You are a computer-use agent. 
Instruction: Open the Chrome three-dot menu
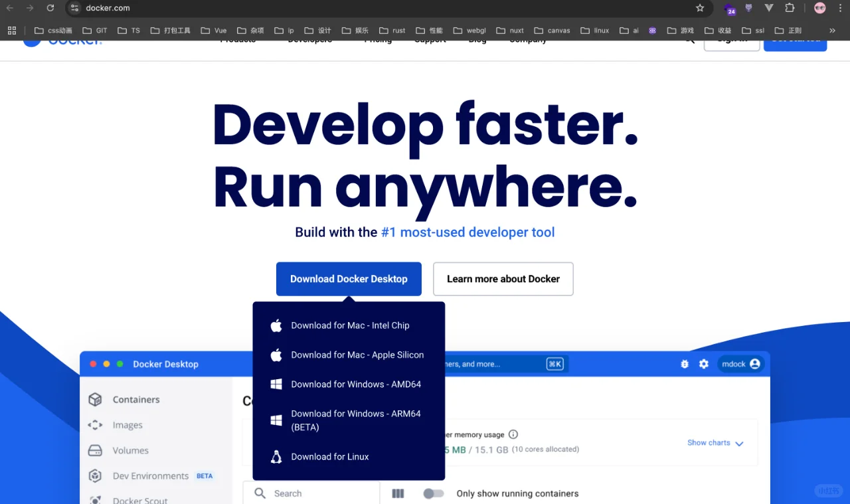point(840,8)
